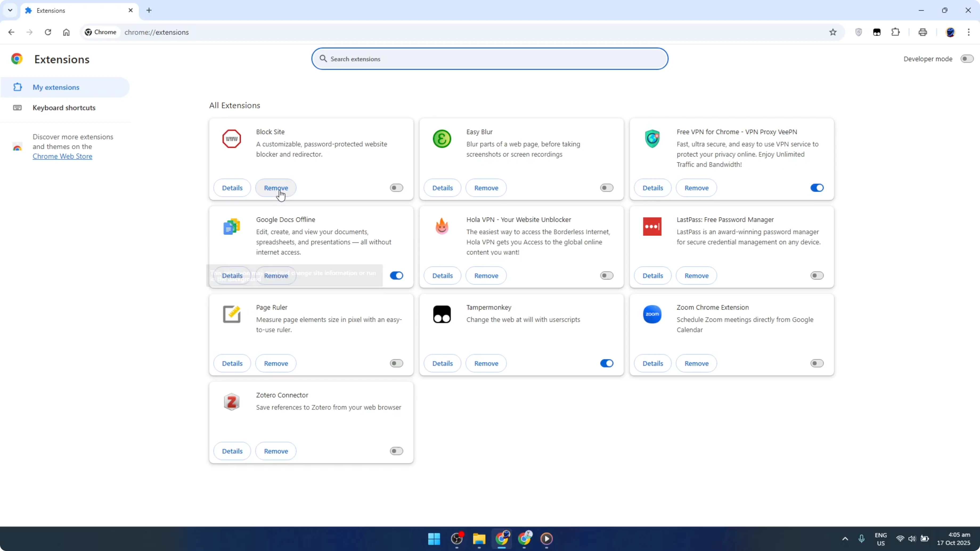Enable the Hola VPN extension toggle
The height and width of the screenshot is (551, 980).
(606, 276)
